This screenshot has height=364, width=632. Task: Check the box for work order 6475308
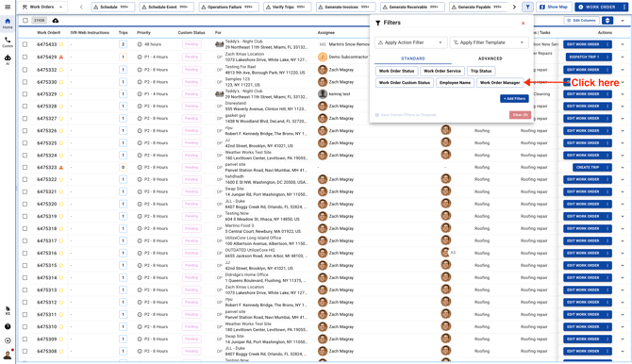[x=25, y=351]
